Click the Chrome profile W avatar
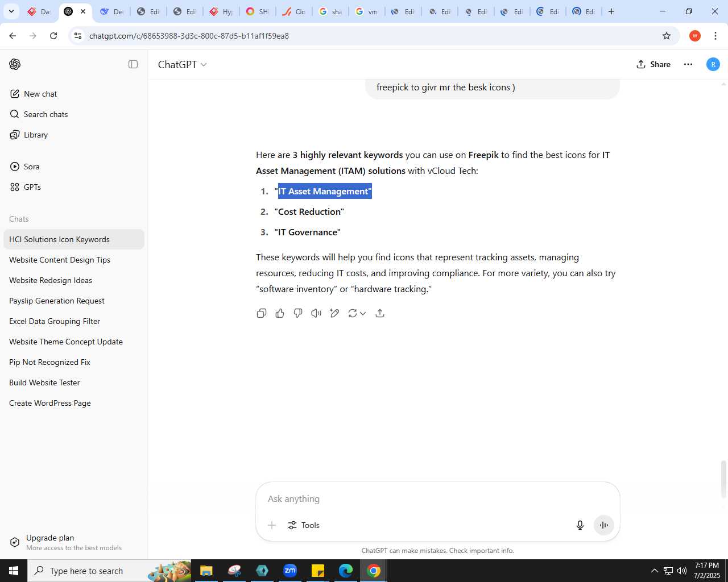The height and width of the screenshot is (582, 728). [695, 36]
